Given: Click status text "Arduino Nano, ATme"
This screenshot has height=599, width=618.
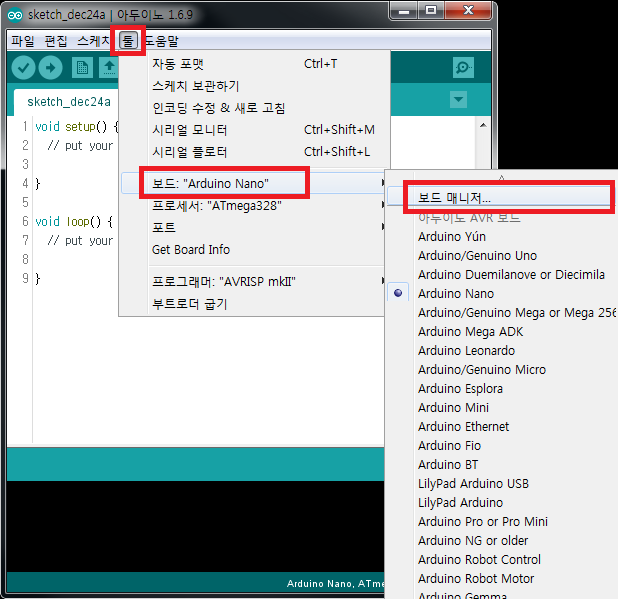Looking at the screenshot, I should (335, 584).
